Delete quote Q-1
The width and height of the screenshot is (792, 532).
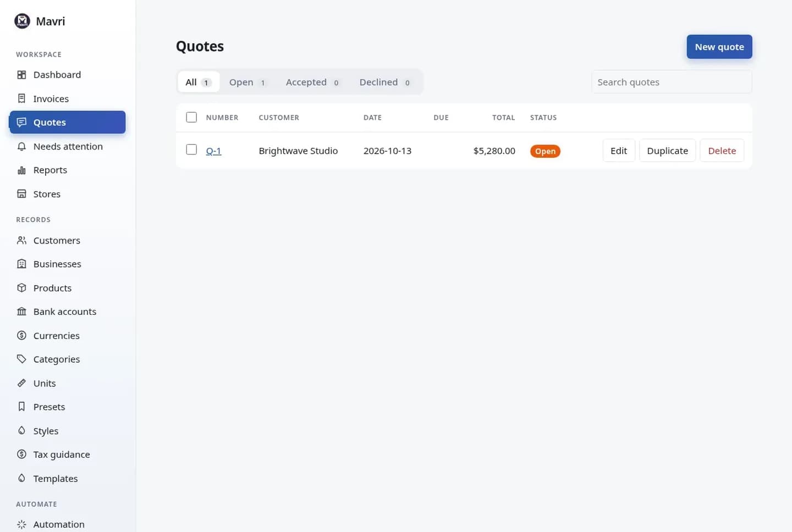coord(722,151)
